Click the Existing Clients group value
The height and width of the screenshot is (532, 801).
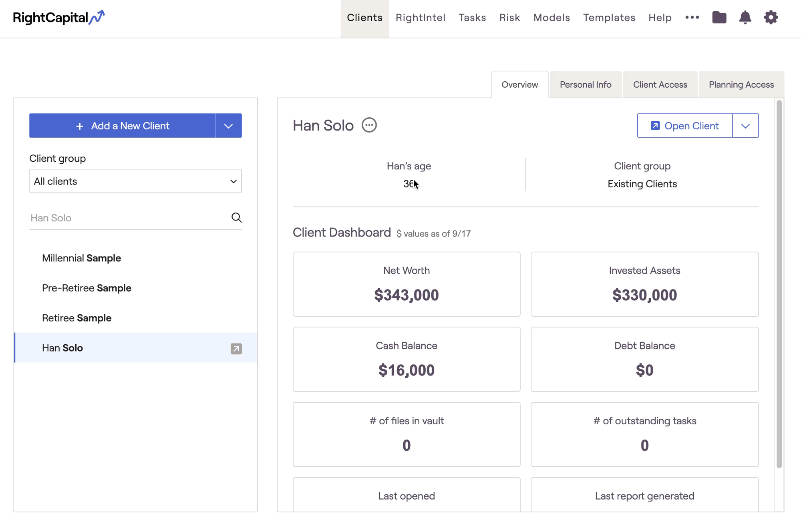[x=642, y=184]
